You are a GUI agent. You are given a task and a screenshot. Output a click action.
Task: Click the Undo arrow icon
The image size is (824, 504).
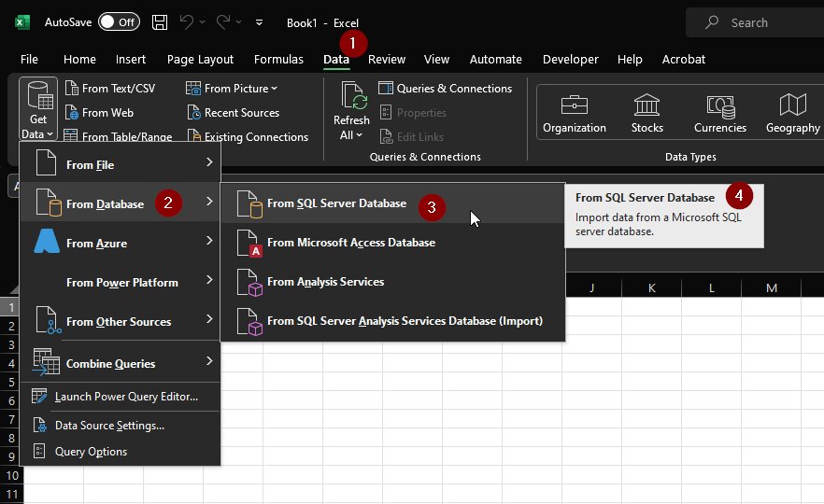[187, 22]
